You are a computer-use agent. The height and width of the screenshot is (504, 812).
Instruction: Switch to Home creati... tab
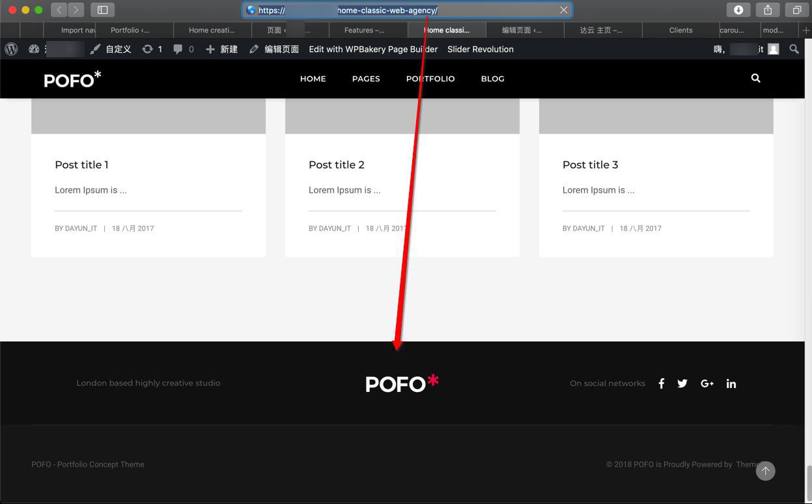click(212, 30)
